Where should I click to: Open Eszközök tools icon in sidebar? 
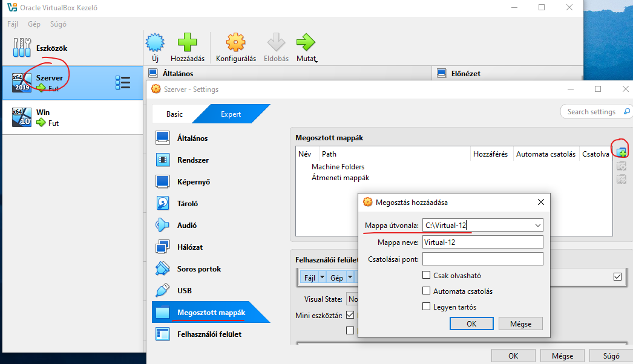[x=22, y=48]
